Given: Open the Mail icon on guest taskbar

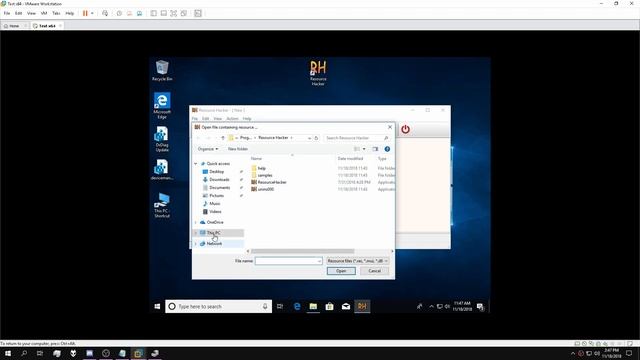Looking at the screenshot, I should click(x=346, y=306).
